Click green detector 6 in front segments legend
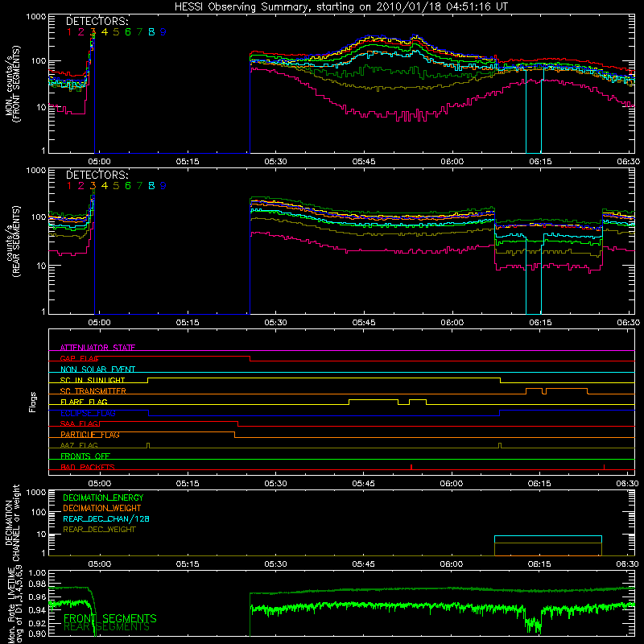 pyautogui.click(x=128, y=32)
